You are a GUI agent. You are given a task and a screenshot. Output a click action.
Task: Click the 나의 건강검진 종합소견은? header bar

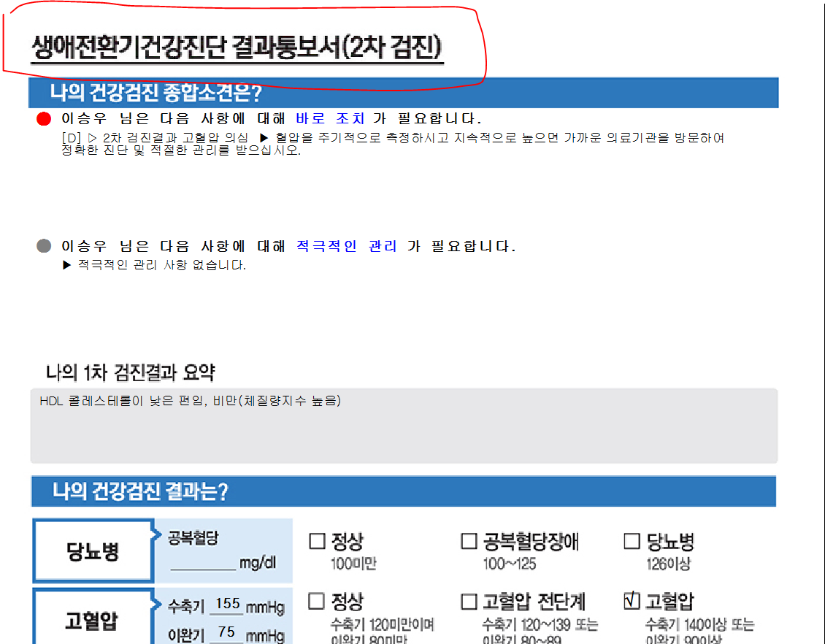click(x=404, y=93)
